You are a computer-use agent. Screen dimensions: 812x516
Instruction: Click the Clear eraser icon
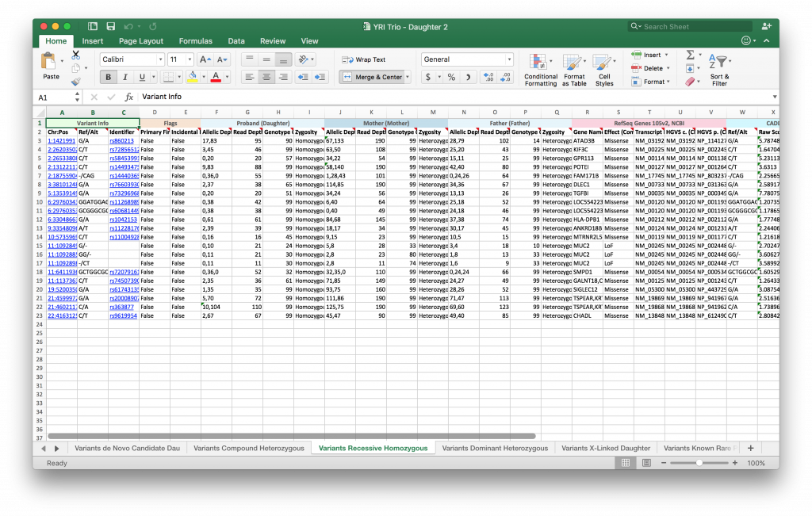tap(690, 82)
